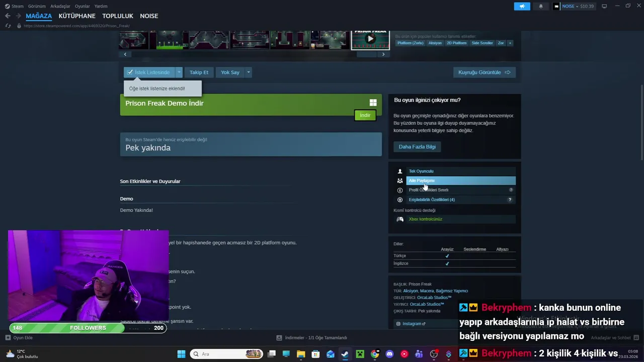
Task: Click Daha Fazla Bilgi button
Action: [x=417, y=147]
